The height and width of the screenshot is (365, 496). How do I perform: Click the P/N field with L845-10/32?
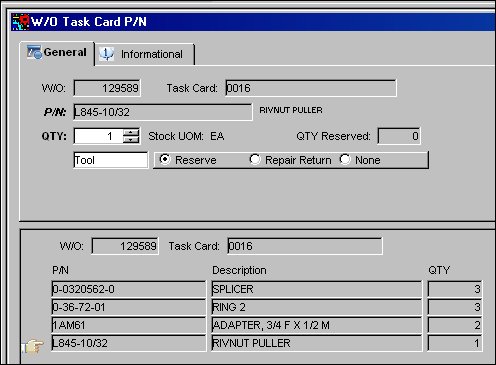163,112
